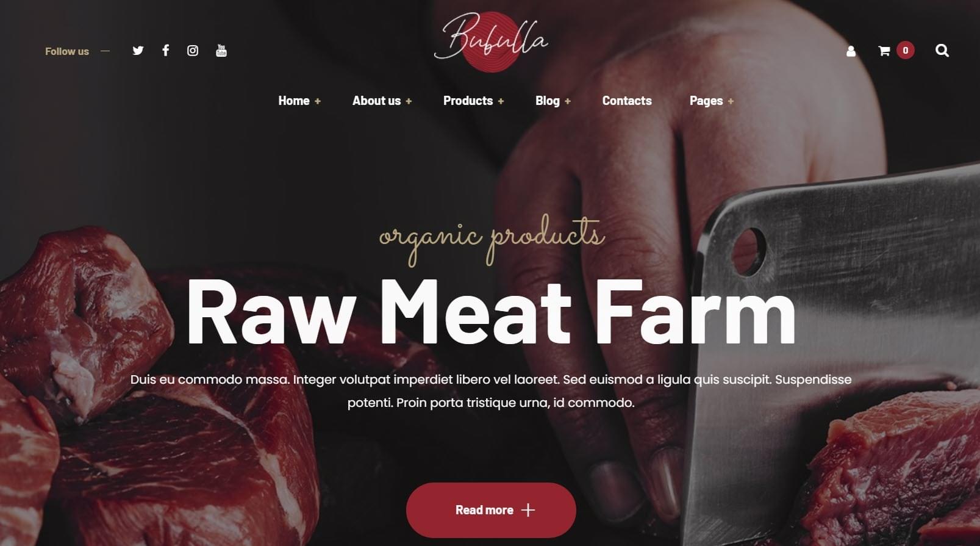
Task: Click the search magnifier icon
Action: click(x=942, y=51)
